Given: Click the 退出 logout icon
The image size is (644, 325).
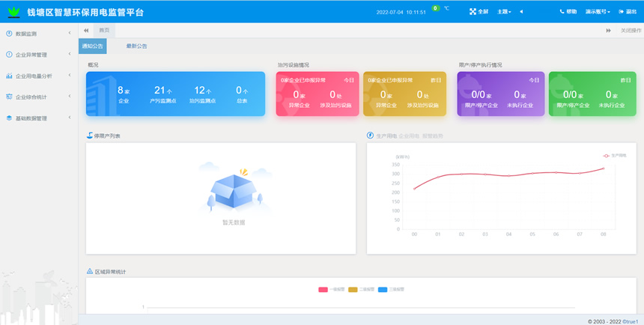Looking at the screenshot, I should click(x=622, y=12).
